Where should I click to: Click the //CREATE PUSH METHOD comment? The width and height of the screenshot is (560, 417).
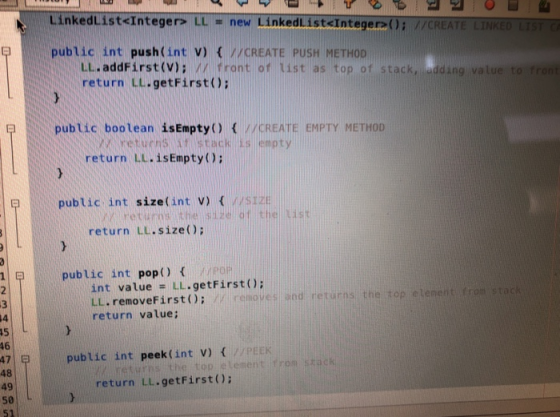pyautogui.click(x=299, y=53)
